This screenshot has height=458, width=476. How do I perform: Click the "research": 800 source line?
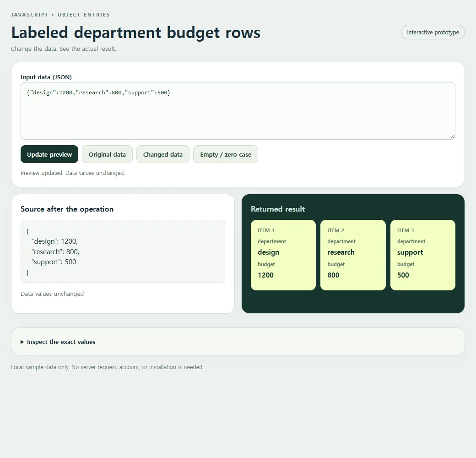point(55,252)
